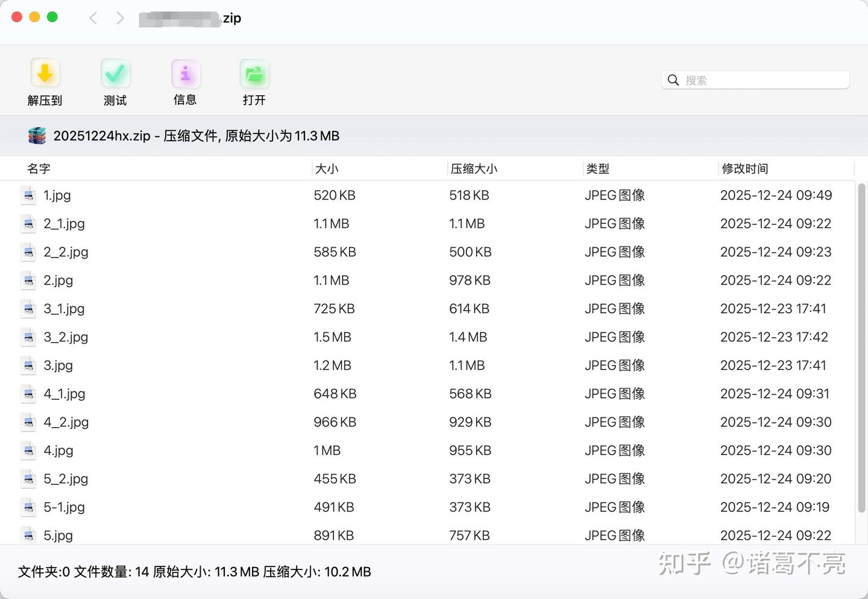Click the file icon of 4_1.jpg

click(28, 394)
